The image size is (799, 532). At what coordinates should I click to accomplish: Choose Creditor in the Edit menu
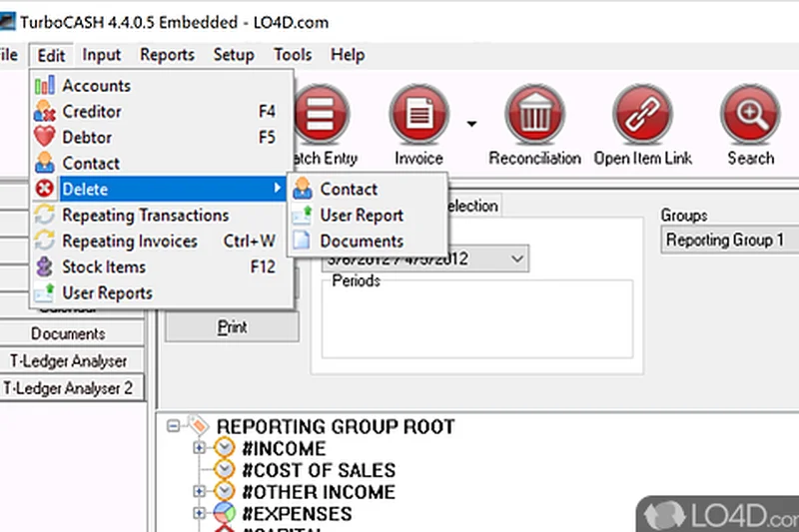[x=92, y=112]
